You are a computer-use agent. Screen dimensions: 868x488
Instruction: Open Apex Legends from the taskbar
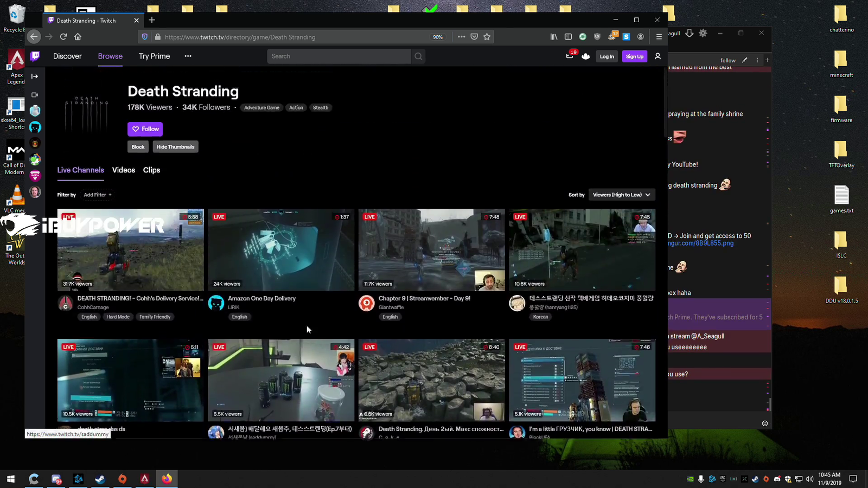point(145,479)
